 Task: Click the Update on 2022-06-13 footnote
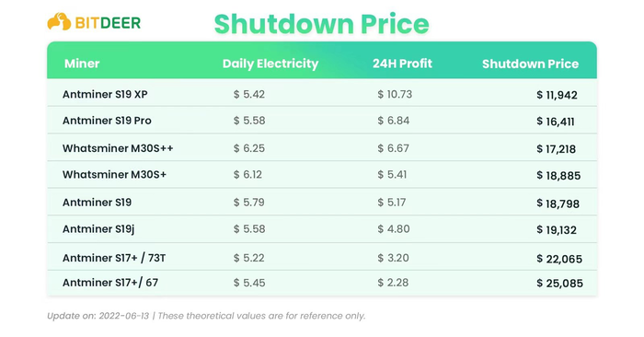(206, 316)
